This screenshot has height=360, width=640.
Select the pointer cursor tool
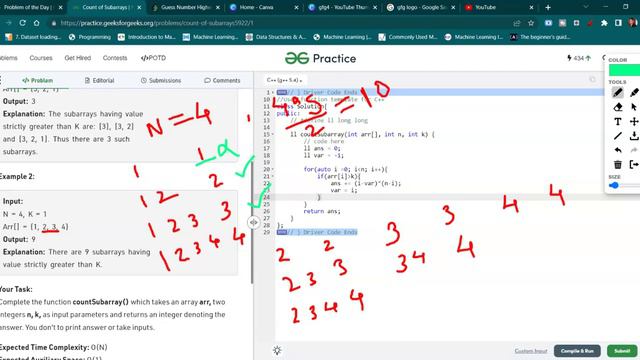[634, 107]
